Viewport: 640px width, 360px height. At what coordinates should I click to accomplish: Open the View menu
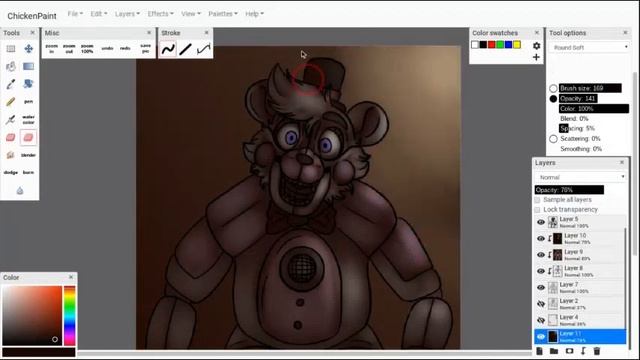point(191,14)
